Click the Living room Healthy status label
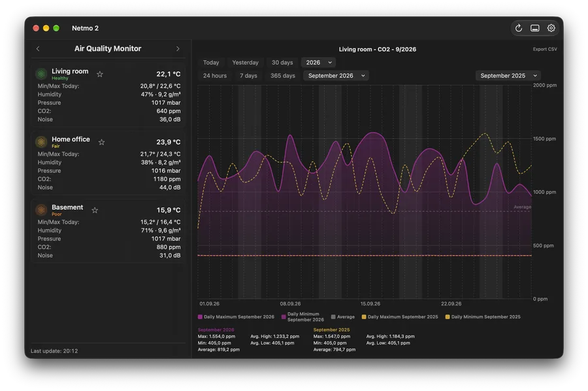Viewport: 588px width, 391px height. (x=60, y=78)
